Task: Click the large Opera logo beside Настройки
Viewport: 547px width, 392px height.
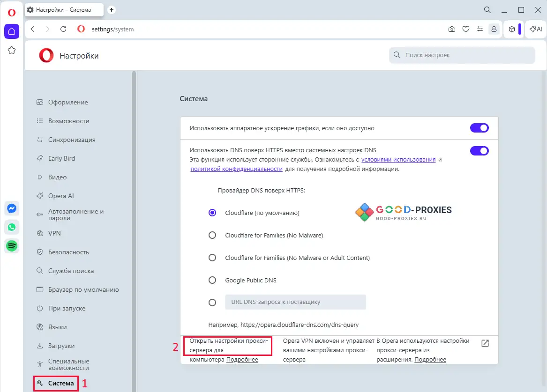Action: 46,55
